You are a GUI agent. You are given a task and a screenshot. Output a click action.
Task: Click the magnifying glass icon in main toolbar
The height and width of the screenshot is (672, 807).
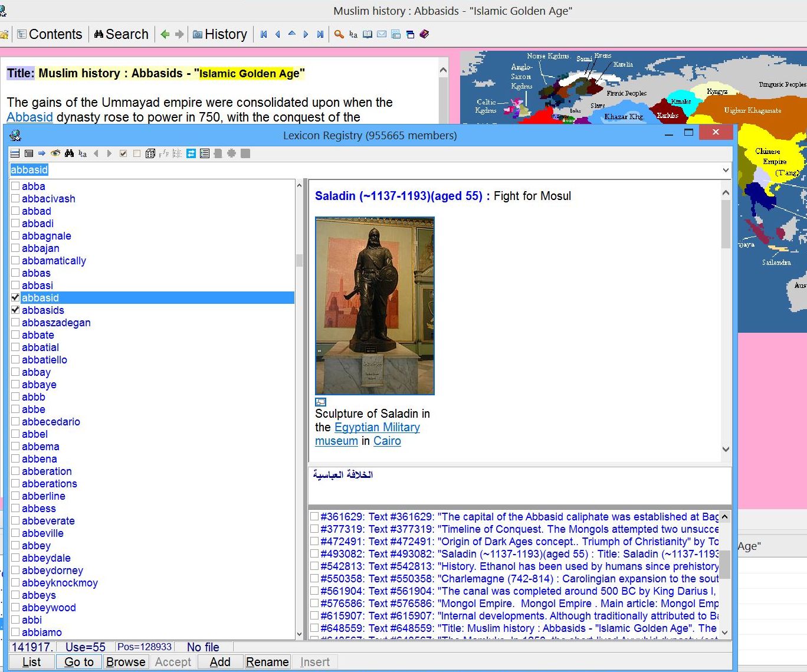(x=339, y=34)
